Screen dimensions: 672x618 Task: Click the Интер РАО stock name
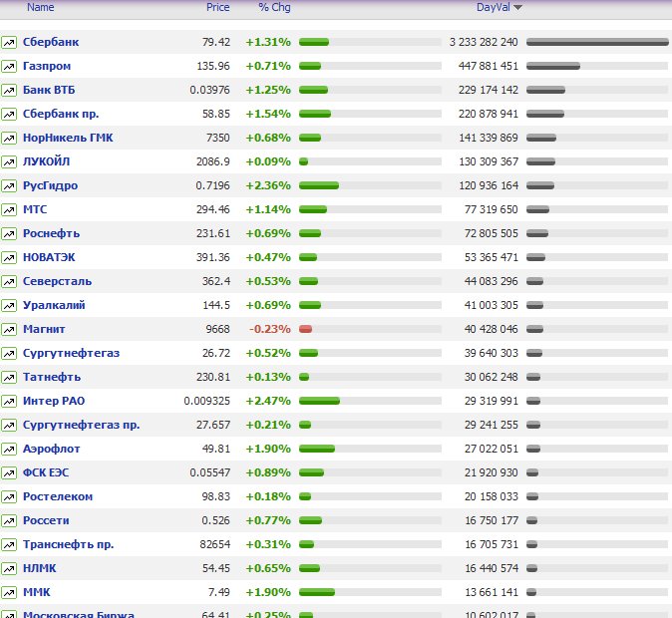54,401
